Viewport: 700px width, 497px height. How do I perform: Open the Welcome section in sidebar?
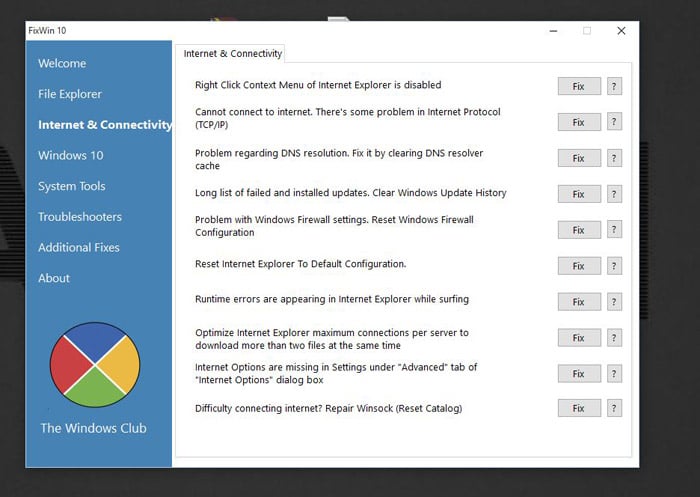pos(62,63)
